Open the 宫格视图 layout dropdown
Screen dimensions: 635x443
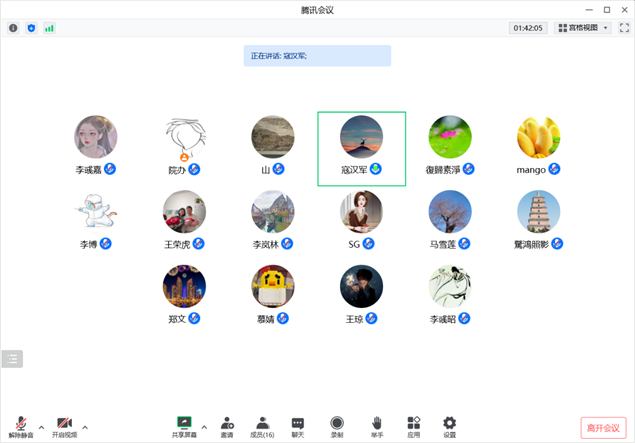coord(583,28)
